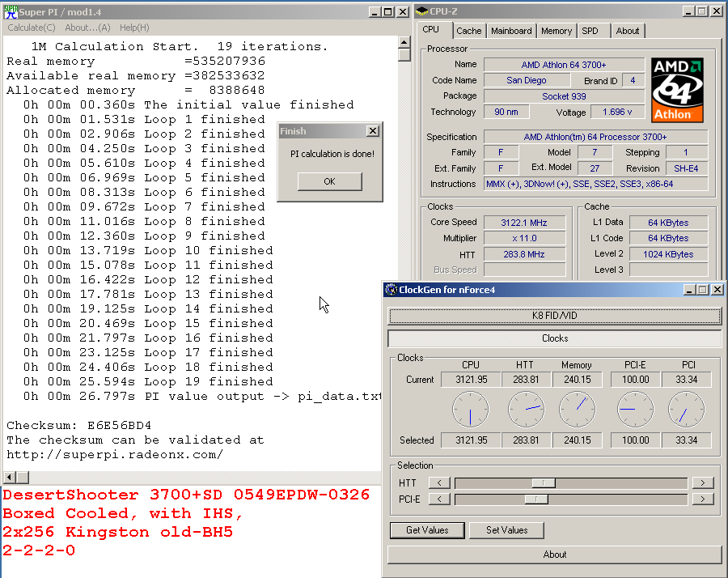Click the Instructions field listing MMX, SSE
Viewport: 728px width, 578px height.
pos(595,184)
